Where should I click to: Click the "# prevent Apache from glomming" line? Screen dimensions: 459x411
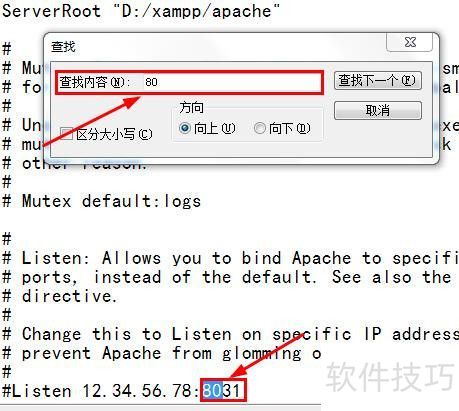tap(162, 353)
